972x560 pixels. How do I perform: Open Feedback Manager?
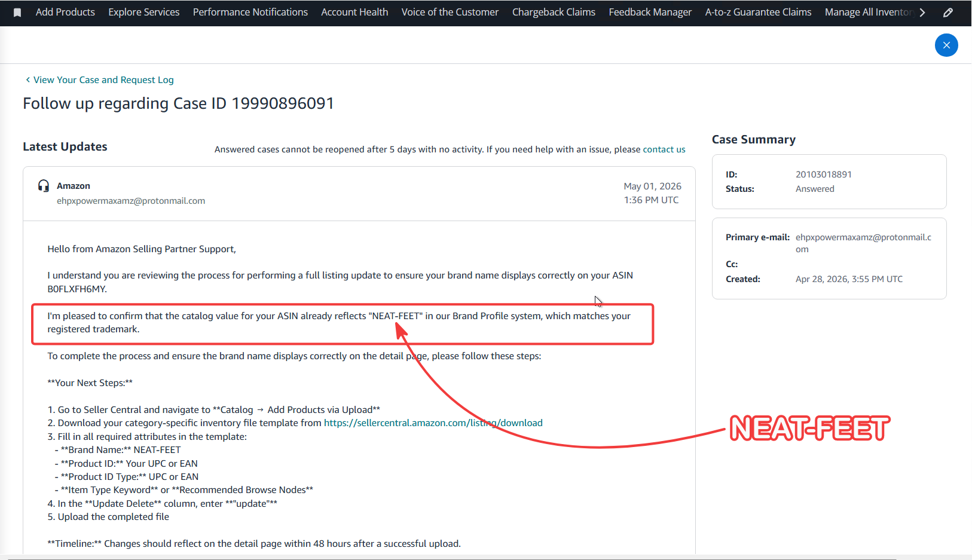pos(650,12)
